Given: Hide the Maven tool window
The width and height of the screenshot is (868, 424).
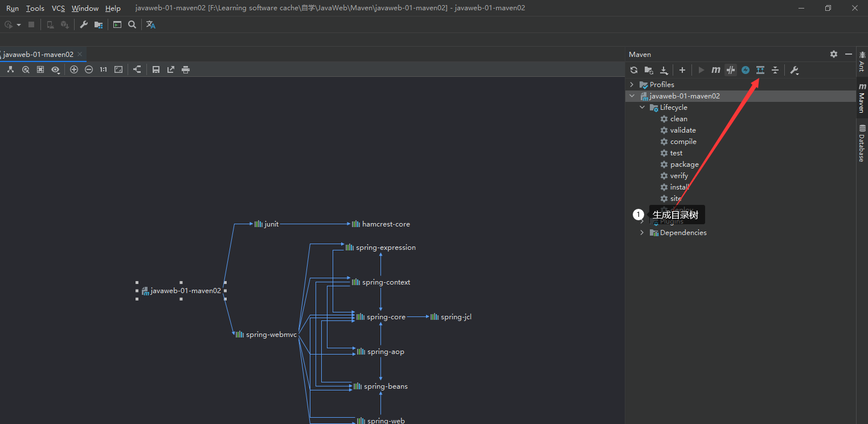Looking at the screenshot, I should click(x=849, y=54).
